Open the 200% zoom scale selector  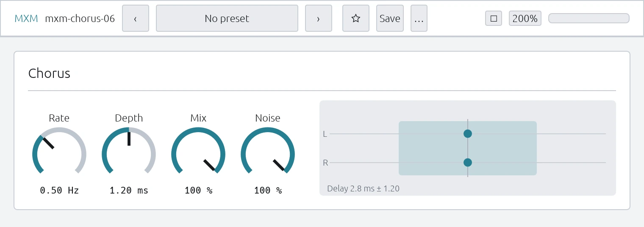pyautogui.click(x=525, y=18)
